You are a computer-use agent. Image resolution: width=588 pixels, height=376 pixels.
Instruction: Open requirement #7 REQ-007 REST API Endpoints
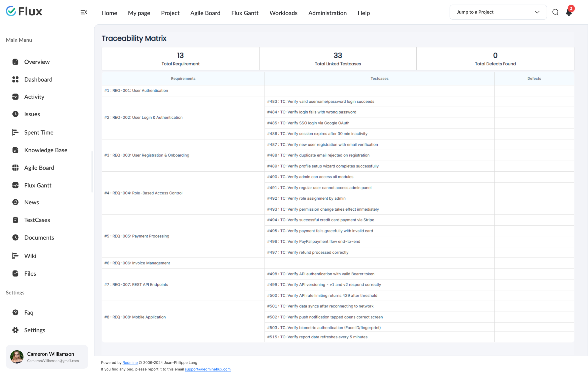(136, 284)
